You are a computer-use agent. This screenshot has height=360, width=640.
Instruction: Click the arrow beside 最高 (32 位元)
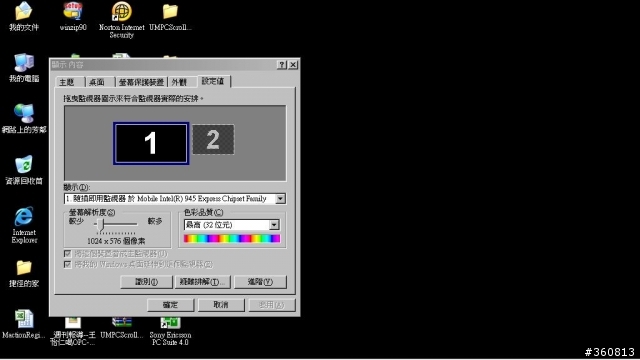click(274, 225)
